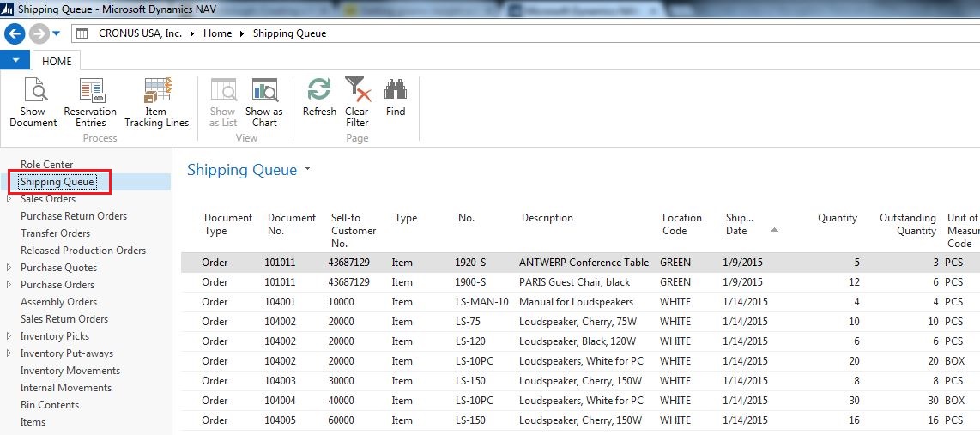This screenshot has width=980, height=435.
Task: Expand the Purchase Orders tree node
Action: pyautogui.click(x=9, y=284)
